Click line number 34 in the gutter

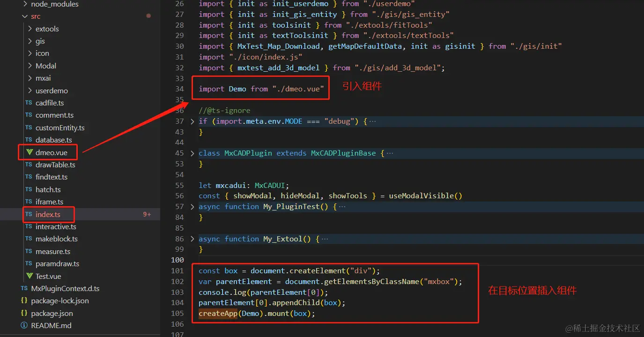tap(179, 89)
